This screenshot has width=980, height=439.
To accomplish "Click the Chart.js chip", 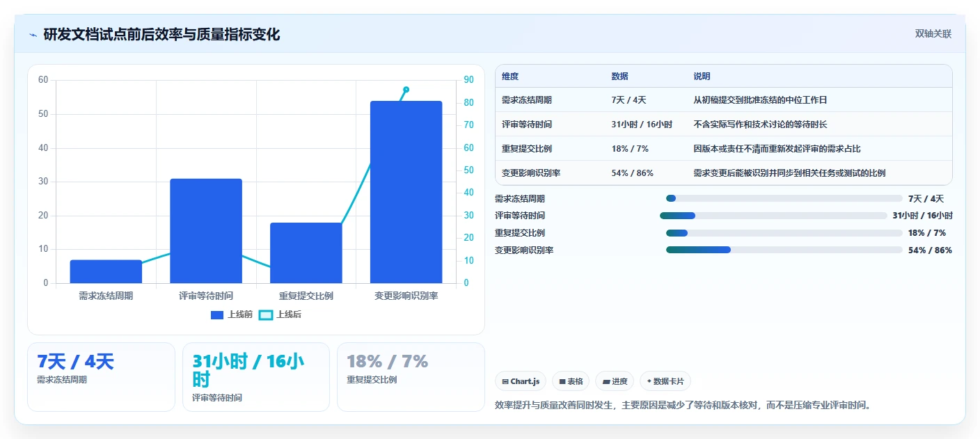I will click(521, 381).
